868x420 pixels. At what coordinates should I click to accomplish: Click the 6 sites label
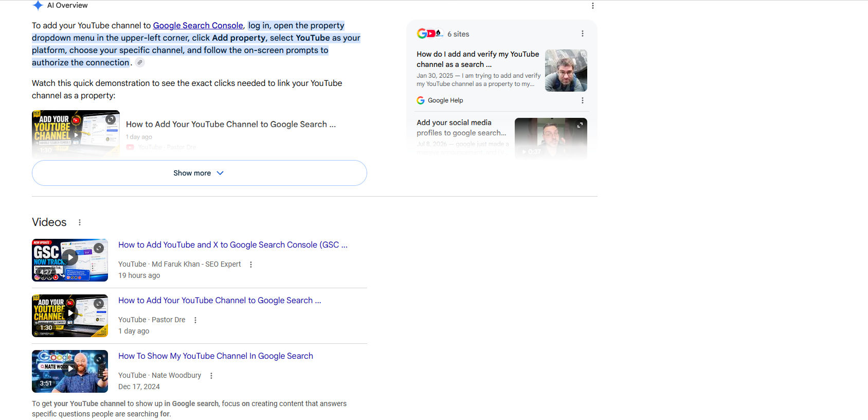[x=458, y=34]
